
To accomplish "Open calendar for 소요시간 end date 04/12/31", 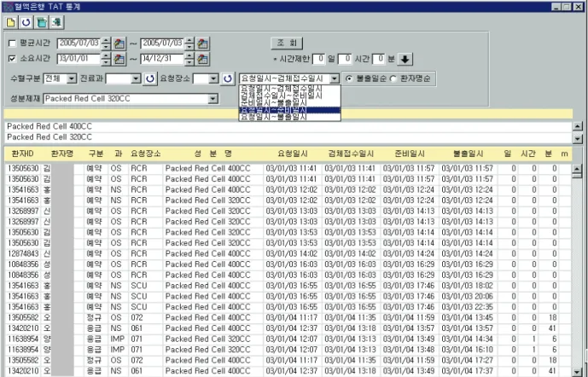I will [x=203, y=59].
